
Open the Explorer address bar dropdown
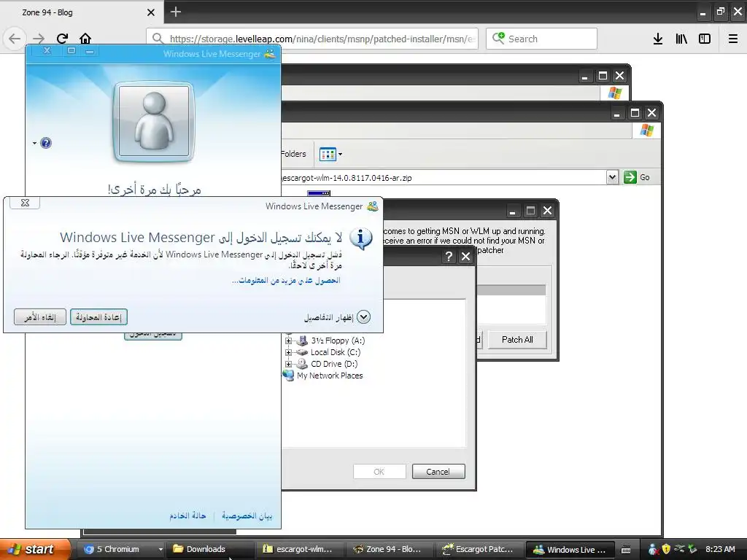click(x=612, y=177)
